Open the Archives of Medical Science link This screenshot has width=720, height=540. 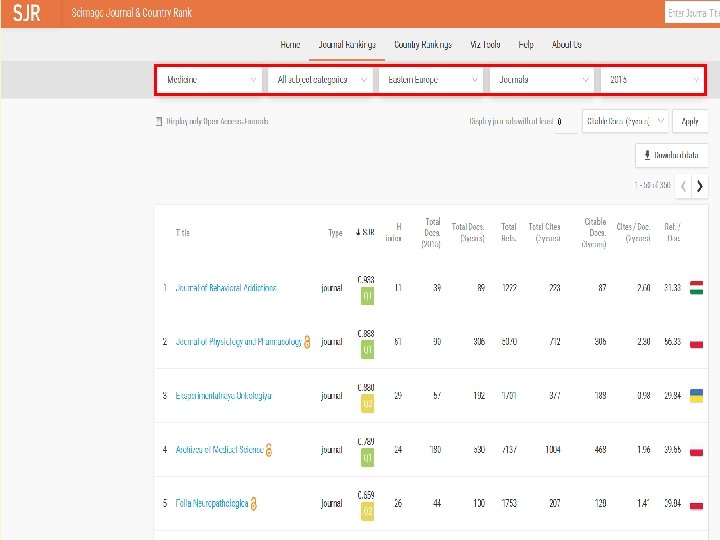(x=219, y=450)
